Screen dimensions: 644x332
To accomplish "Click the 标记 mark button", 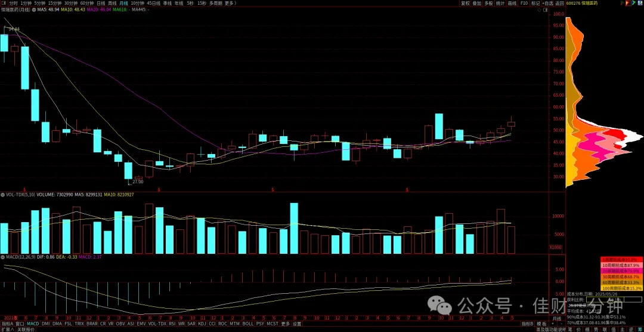I will (535, 3).
